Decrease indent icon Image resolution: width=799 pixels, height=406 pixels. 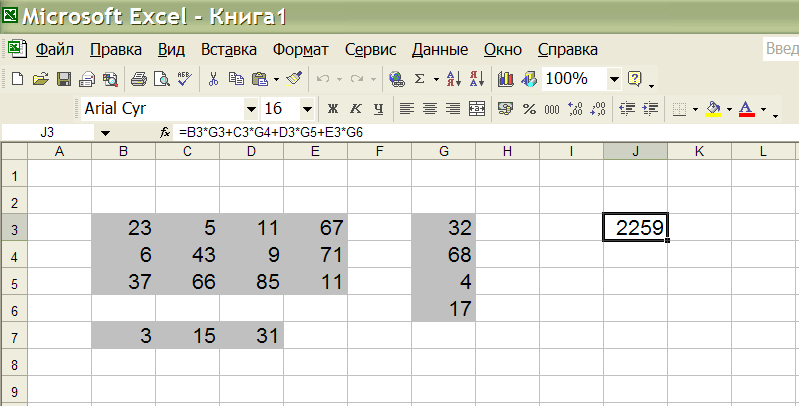627,109
